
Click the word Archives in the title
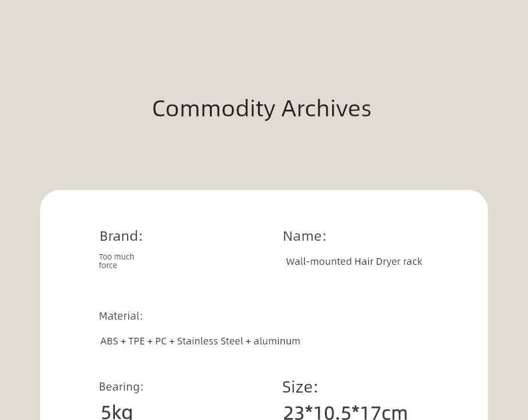[x=326, y=109]
